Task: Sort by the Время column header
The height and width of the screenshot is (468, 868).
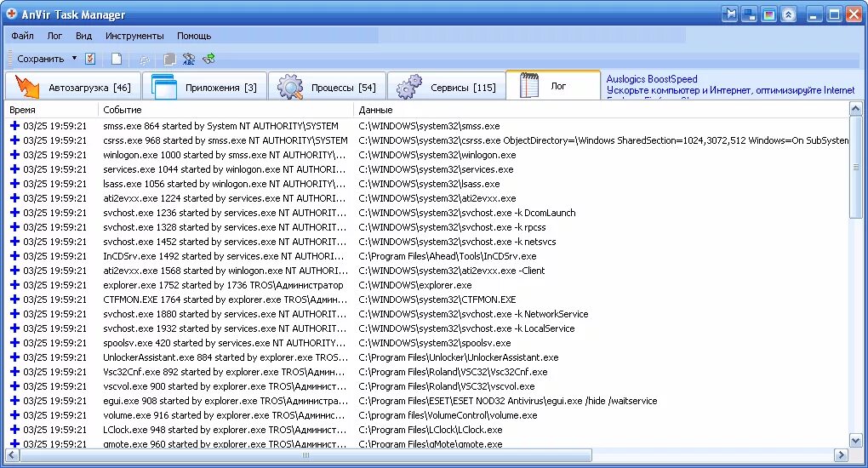Action: [x=51, y=110]
